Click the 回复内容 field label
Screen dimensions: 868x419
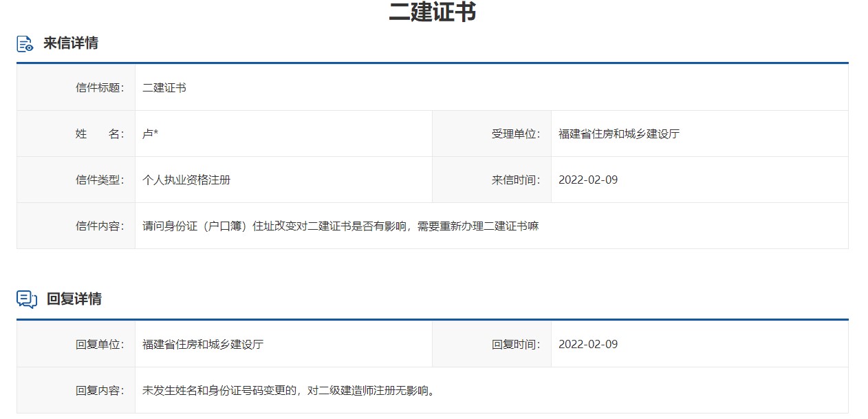(x=100, y=391)
